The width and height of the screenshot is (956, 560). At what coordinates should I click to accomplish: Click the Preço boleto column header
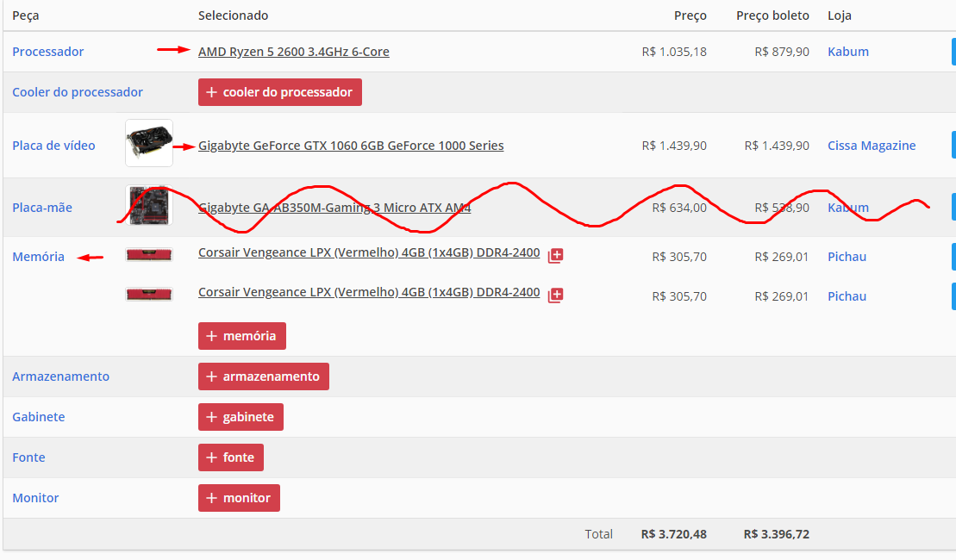(772, 16)
